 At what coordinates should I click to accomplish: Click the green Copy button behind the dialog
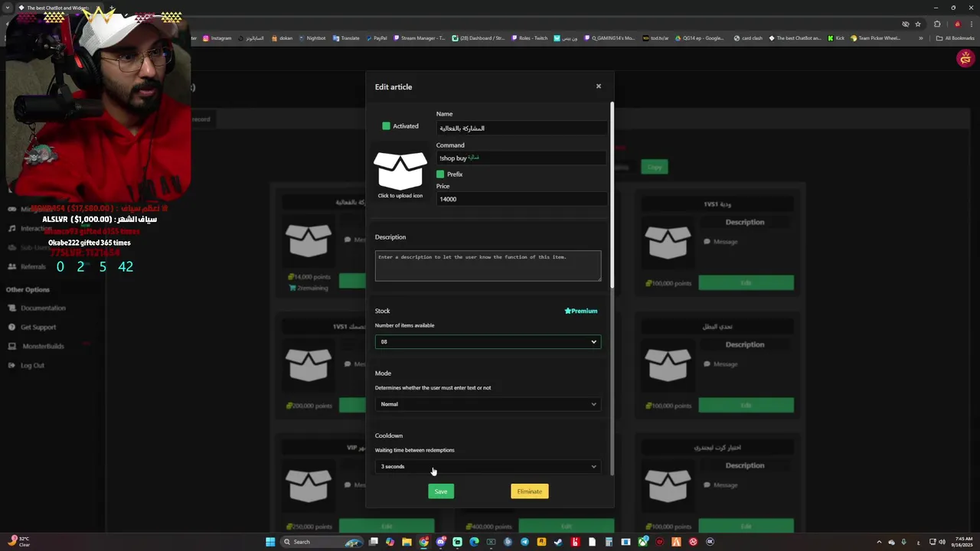pyautogui.click(x=655, y=167)
